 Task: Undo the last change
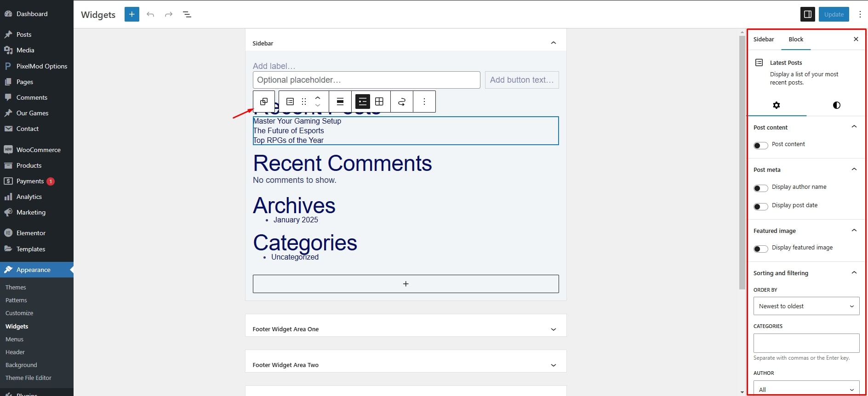coord(150,14)
